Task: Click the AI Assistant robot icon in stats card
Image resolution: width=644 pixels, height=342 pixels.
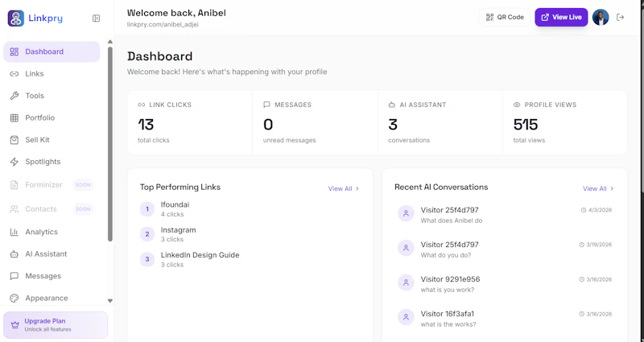Action: click(x=392, y=105)
